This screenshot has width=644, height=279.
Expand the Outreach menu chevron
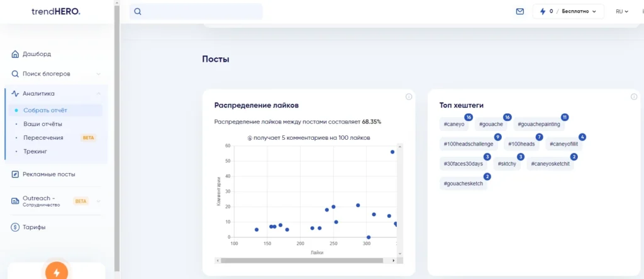(99, 202)
